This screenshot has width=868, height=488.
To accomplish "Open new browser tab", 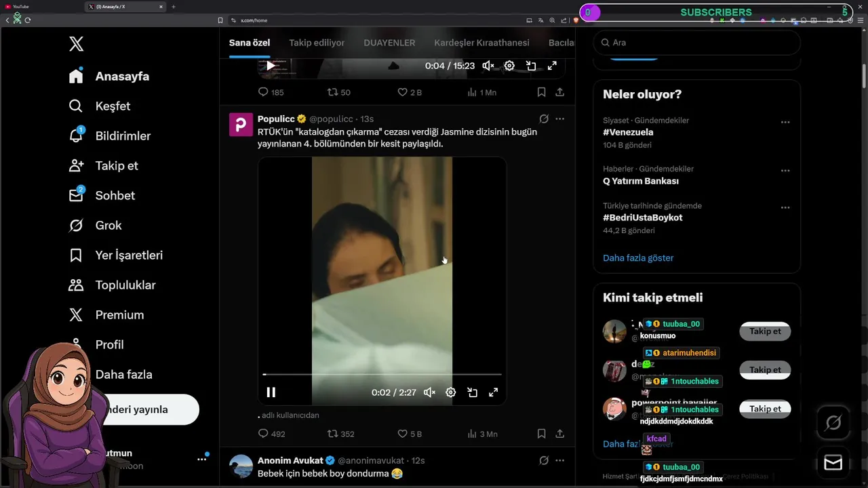I will (173, 7).
